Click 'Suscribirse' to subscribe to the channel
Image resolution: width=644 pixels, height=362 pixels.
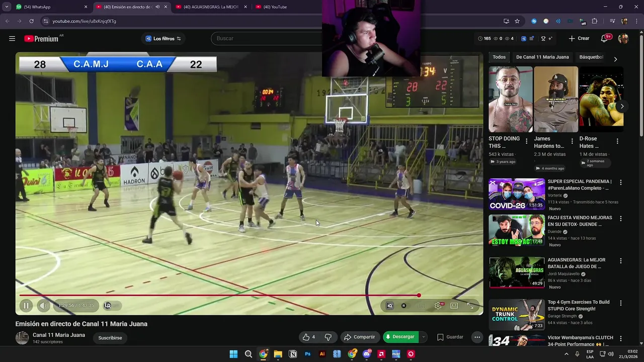[x=110, y=338]
